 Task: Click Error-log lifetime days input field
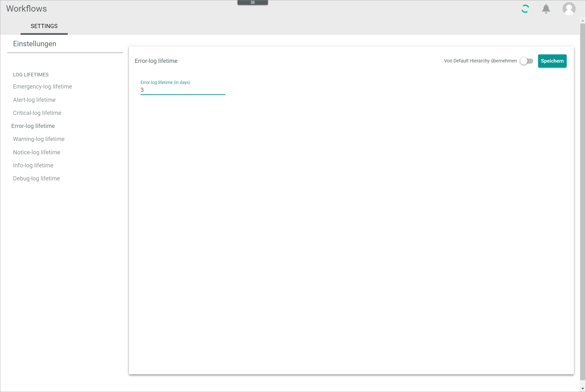(x=183, y=90)
